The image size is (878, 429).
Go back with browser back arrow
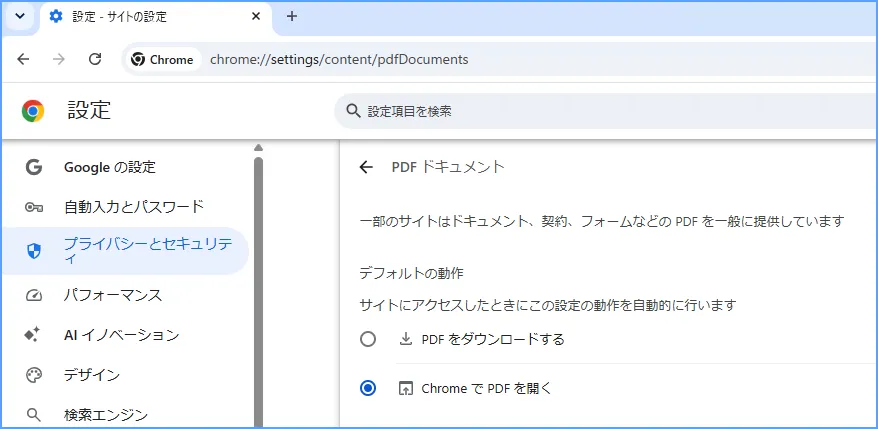tap(23, 59)
